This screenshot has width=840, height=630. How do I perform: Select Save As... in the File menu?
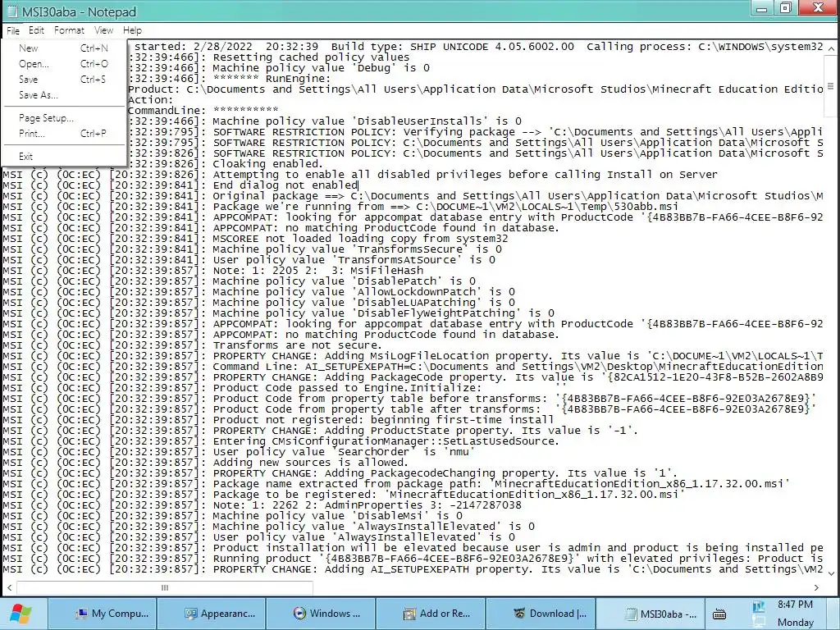click(64, 95)
